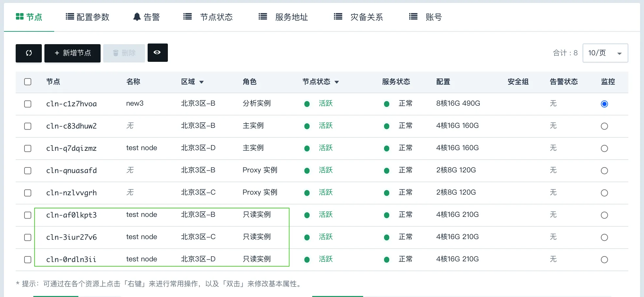Tick the select-all checkbox in table header
The height and width of the screenshot is (297, 644).
[28, 82]
